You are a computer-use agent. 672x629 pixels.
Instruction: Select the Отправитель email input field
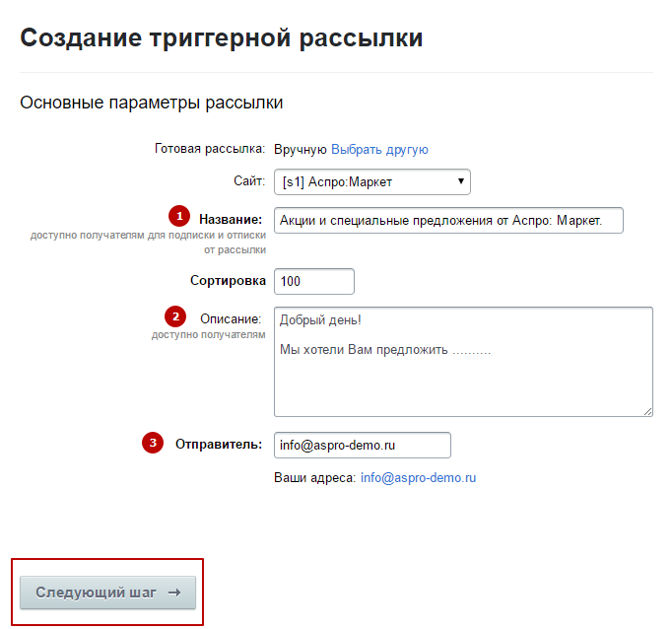pos(363,445)
